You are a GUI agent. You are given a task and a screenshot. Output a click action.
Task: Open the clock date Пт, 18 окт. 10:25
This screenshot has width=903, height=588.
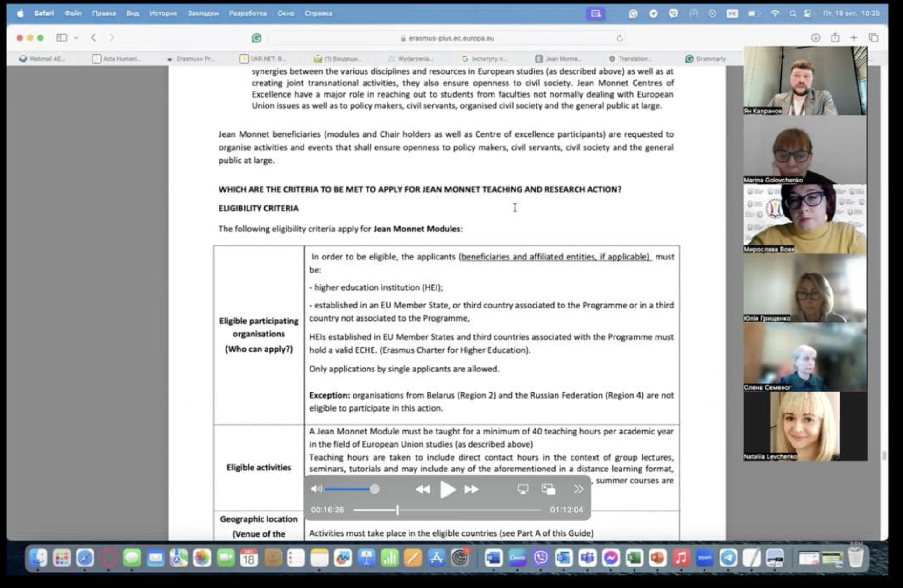coord(851,14)
